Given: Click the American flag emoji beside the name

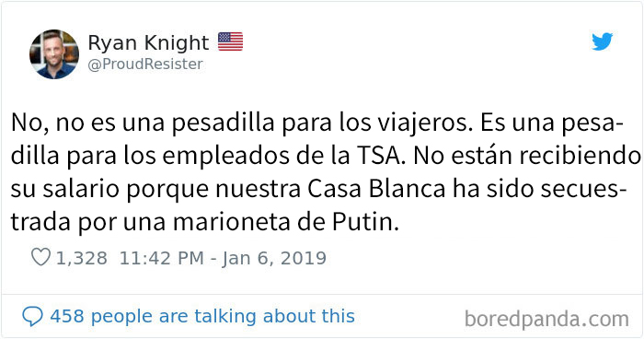Looking at the screenshot, I should pos(230,41).
